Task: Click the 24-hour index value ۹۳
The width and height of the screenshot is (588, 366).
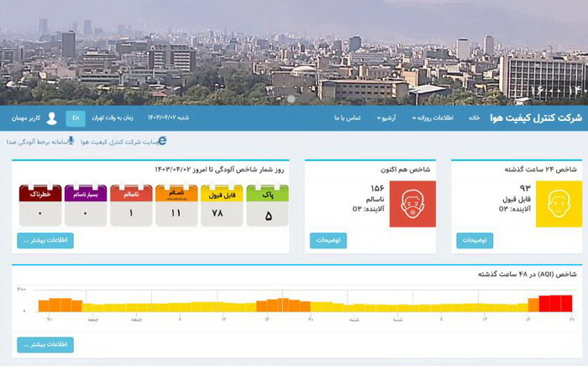Action: [525, 188]
